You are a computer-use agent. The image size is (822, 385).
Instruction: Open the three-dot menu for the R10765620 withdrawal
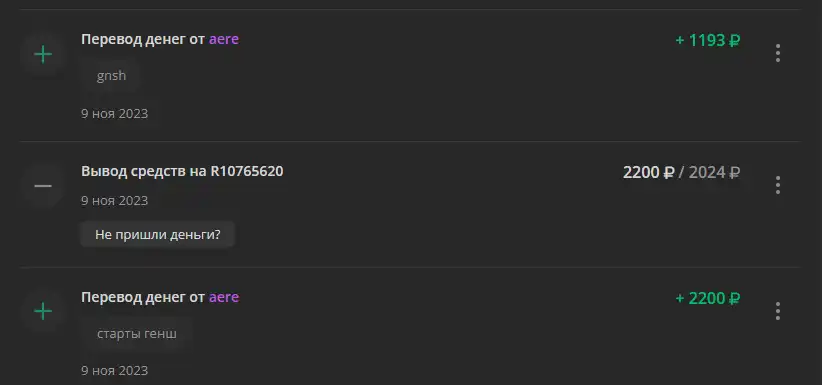(777, 185)
